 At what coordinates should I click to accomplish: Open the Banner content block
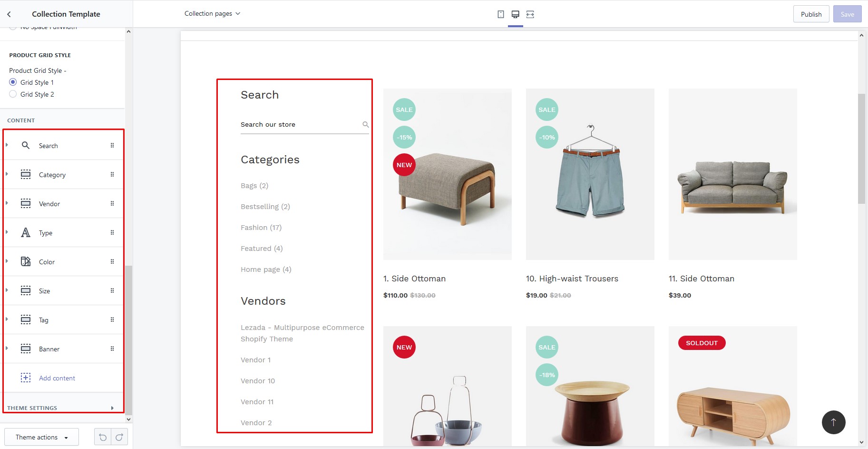pyautogui.click(x=49, y=349)
